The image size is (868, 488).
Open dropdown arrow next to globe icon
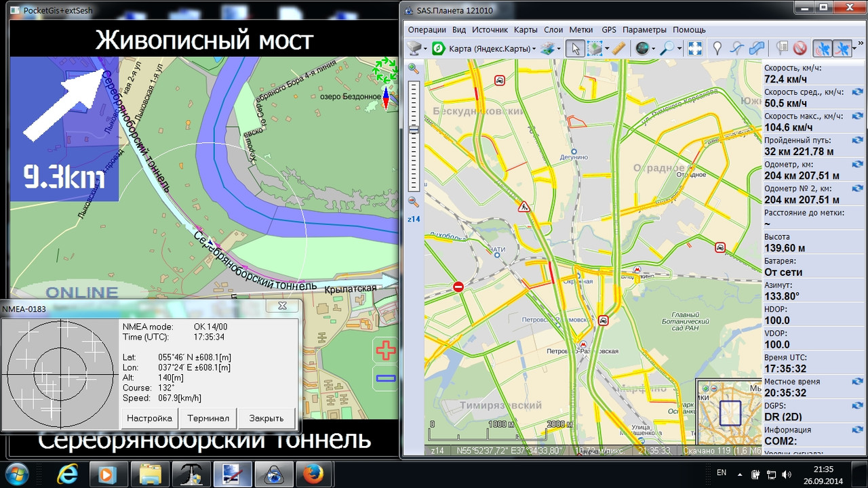click(x=653, y=49)
